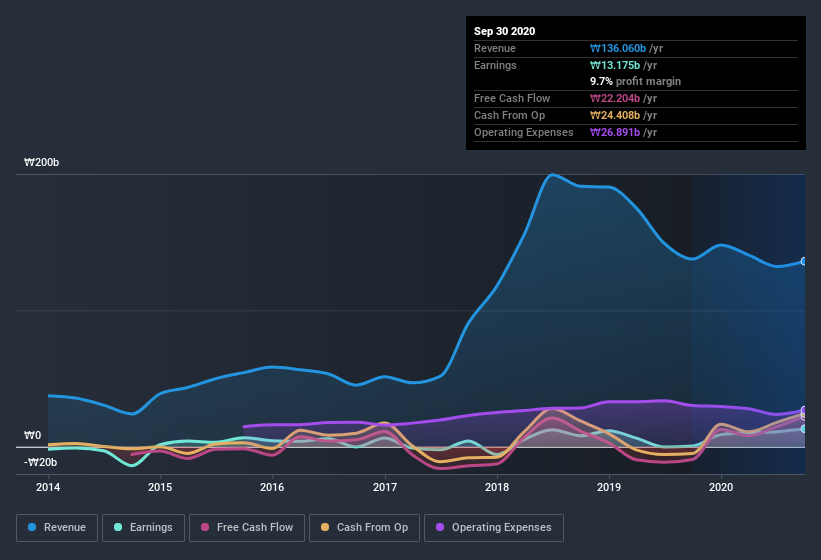
Task: Click the 2019 x-axis label
Action: coord(609,487)
